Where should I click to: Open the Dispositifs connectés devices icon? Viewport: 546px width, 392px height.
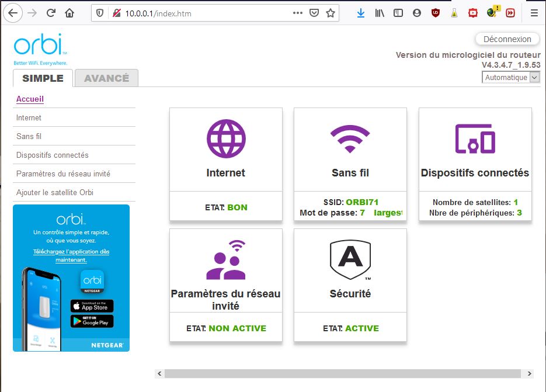coord(475,138)
